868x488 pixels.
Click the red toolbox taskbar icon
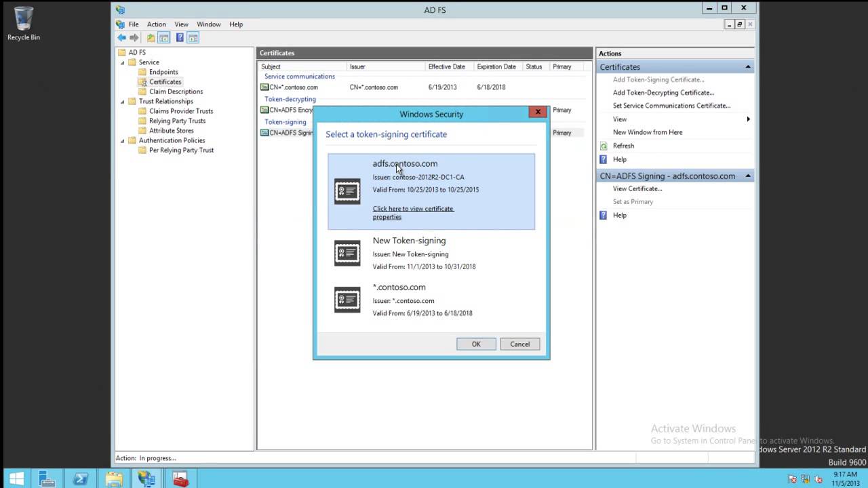[180, 479]
